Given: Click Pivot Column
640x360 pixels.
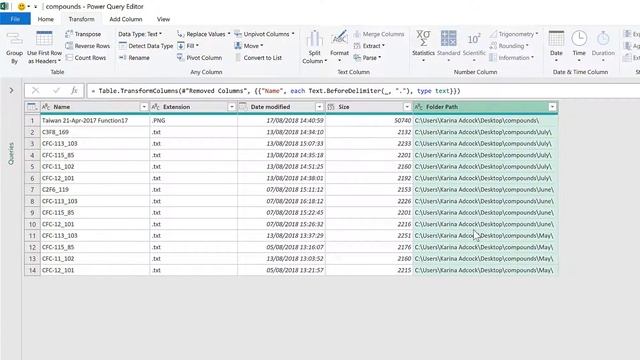Looking at the screenshot, I should click(200, 58).
